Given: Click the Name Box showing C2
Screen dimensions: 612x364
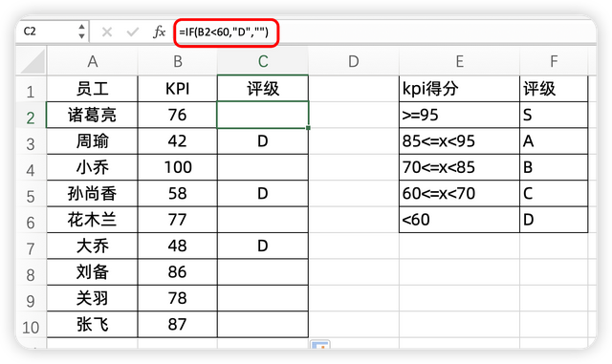Looking at the screenshot, I should [53, 32].
